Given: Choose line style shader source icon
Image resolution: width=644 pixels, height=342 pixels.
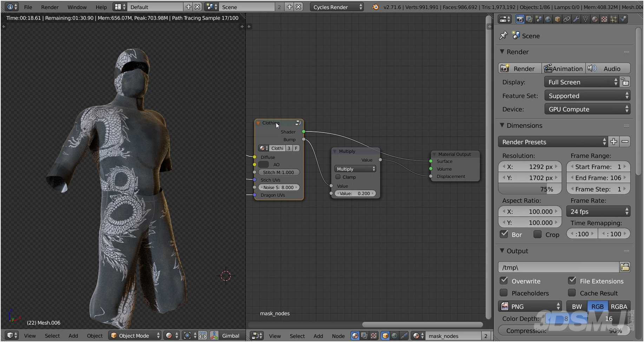Looking at the screenshot, I should coord(404,336).
